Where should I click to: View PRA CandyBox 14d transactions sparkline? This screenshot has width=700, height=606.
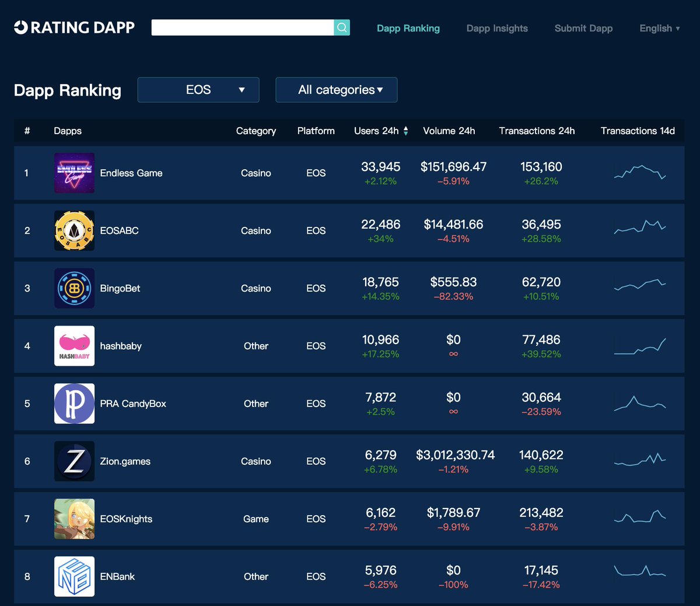[640, 403]
